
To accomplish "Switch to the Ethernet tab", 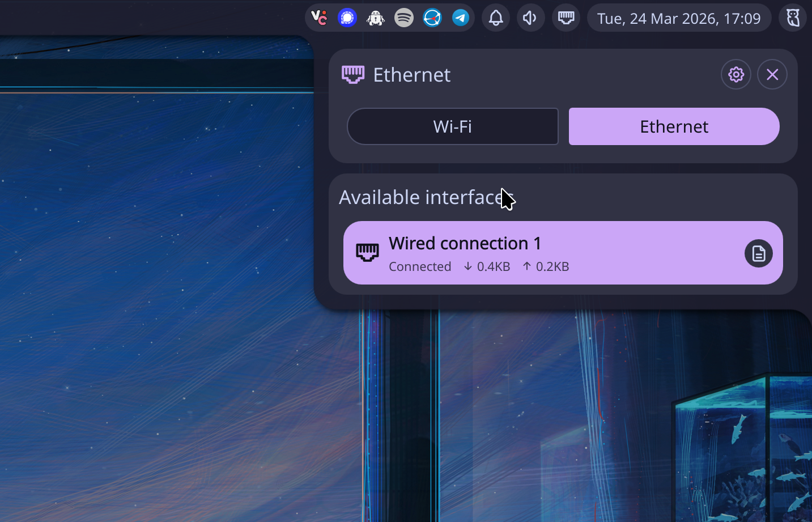I will [x=674, y=126].
